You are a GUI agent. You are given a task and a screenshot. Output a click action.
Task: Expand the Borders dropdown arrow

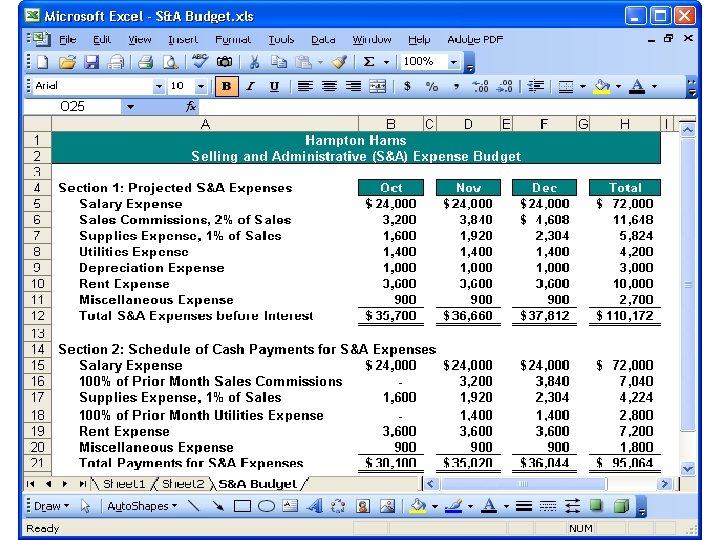583,86
